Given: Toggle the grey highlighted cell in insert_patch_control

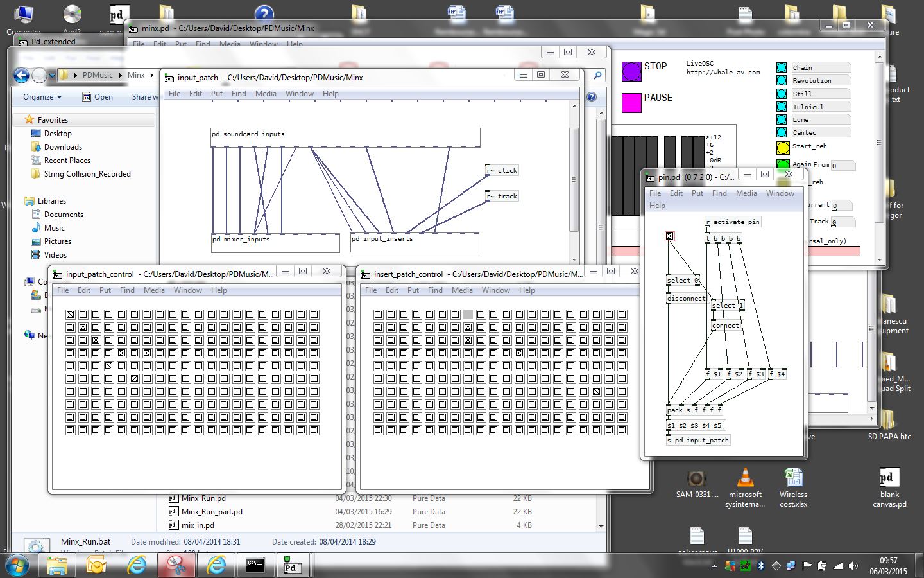Looking at the screenshot, I should [468, 315].
